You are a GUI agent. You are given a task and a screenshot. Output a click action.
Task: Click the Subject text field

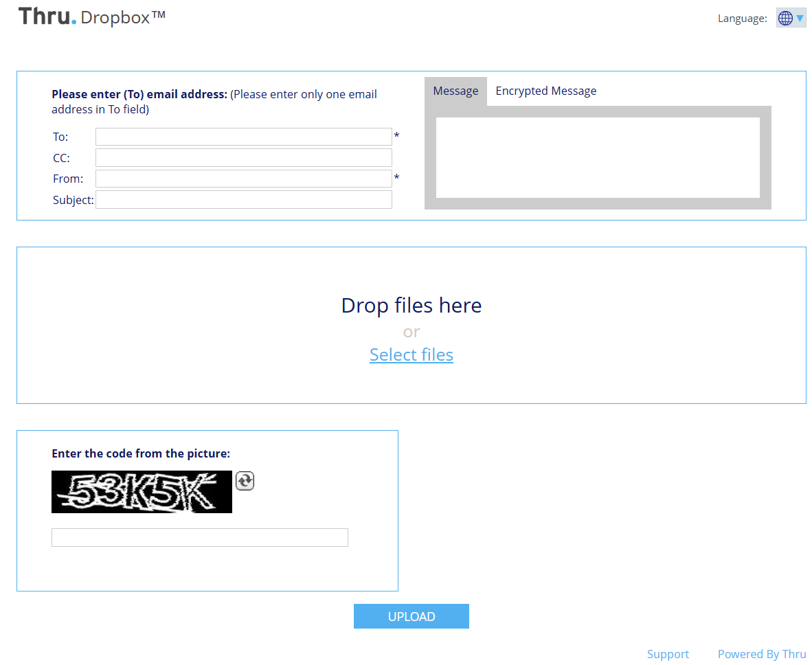pos(243,200)
